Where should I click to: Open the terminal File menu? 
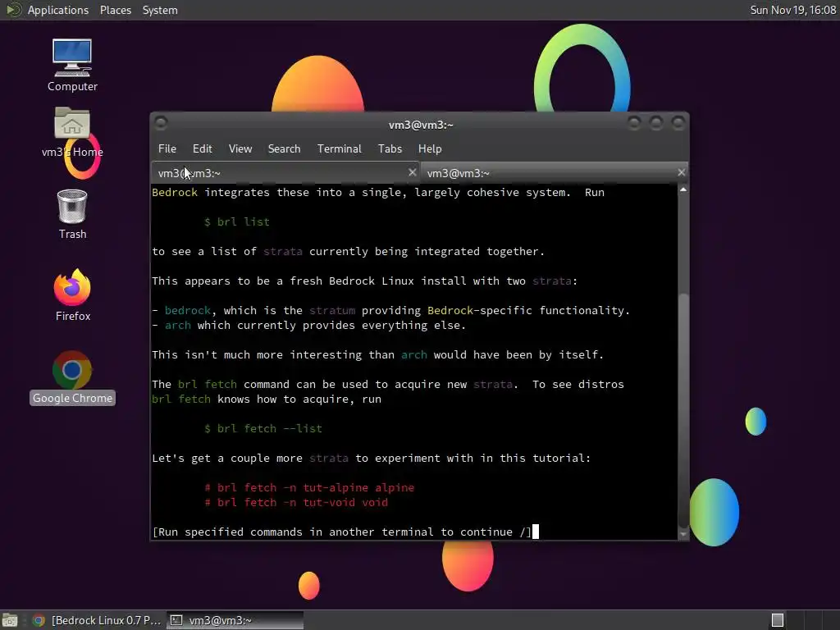tap(167, 149)
